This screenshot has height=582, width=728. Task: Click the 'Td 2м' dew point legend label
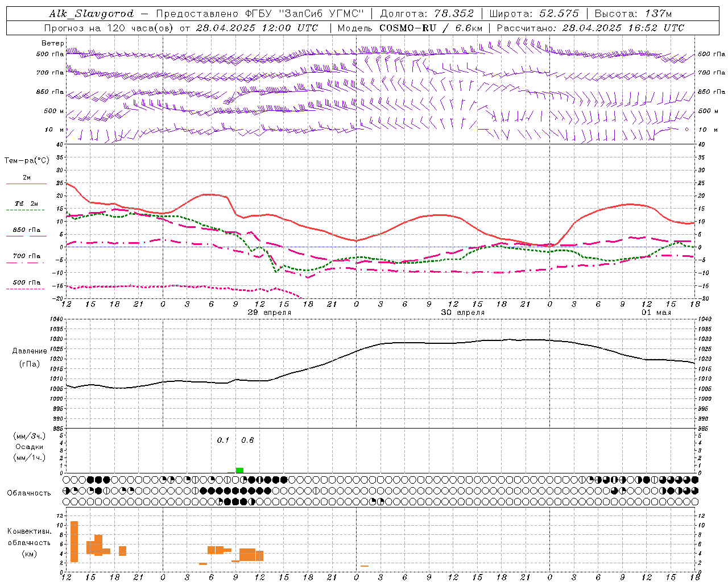26,203
